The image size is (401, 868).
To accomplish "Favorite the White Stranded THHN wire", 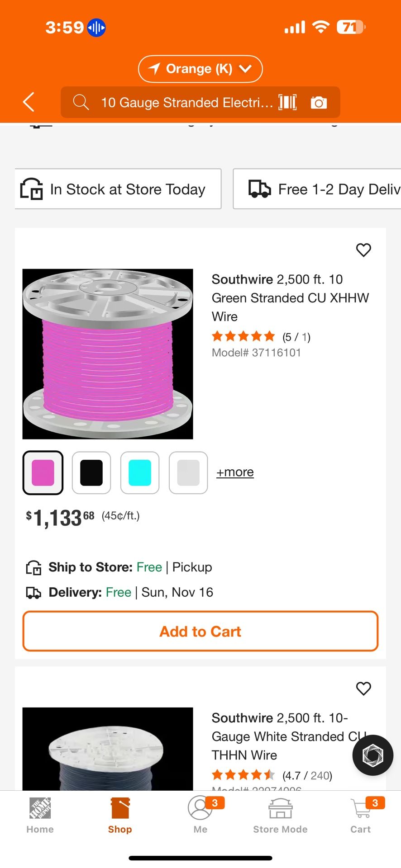I will [x=363, y=689].
